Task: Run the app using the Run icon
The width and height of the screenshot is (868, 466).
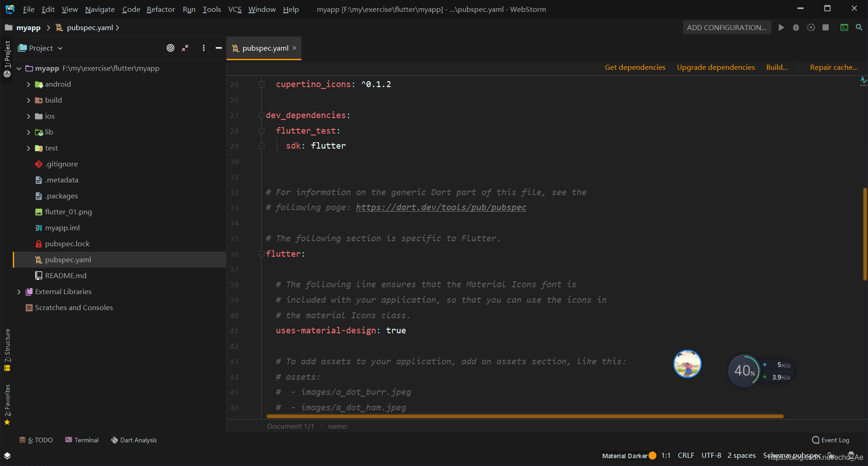Action: click(x=781, y=27)
